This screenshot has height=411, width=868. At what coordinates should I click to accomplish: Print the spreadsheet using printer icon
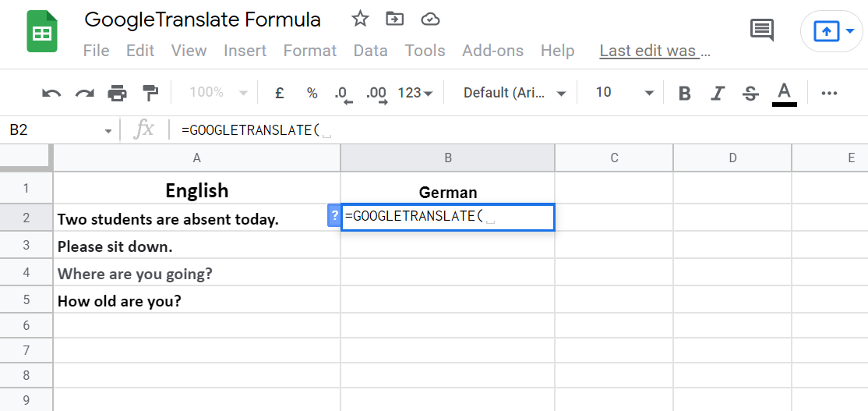tap(117, 94)
